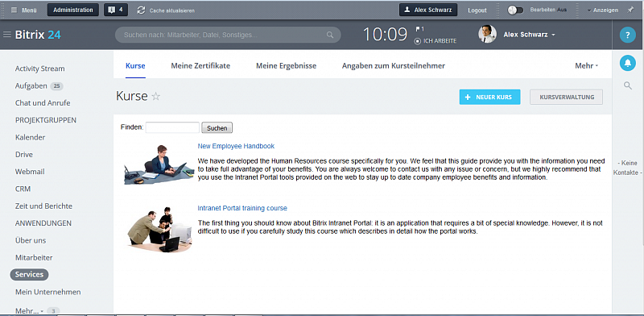Toggle the Bearbeiten edit mode switch

[x=515, y=10]
